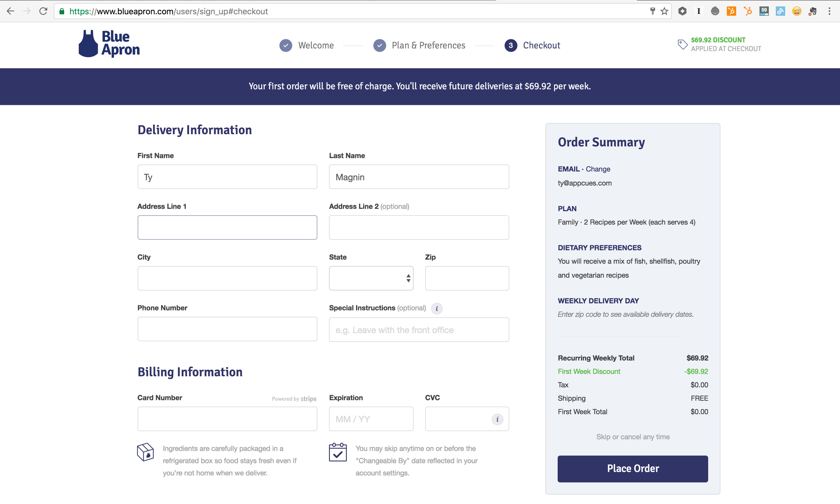This screenshot has height=504, width=840.
Task: Click the Blue Apron logo
Action: pos(109,43)
